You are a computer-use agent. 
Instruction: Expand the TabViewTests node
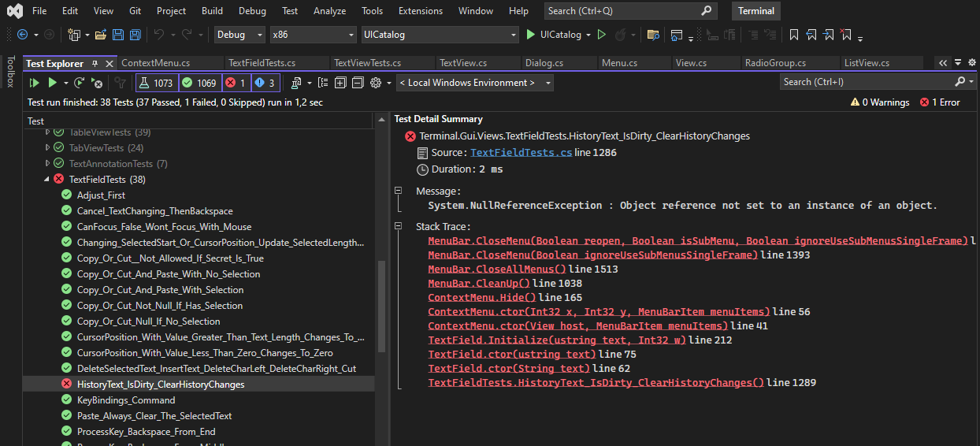[47, 148]
